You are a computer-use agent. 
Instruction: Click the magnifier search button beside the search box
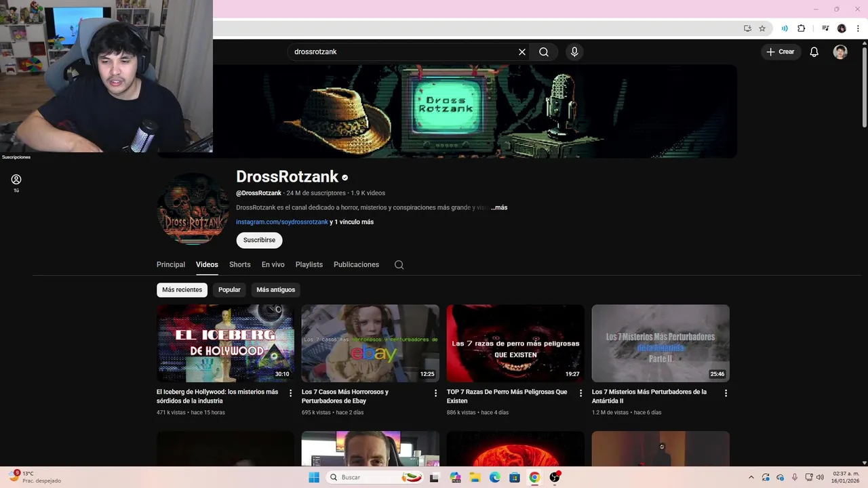tap(544, 52)
